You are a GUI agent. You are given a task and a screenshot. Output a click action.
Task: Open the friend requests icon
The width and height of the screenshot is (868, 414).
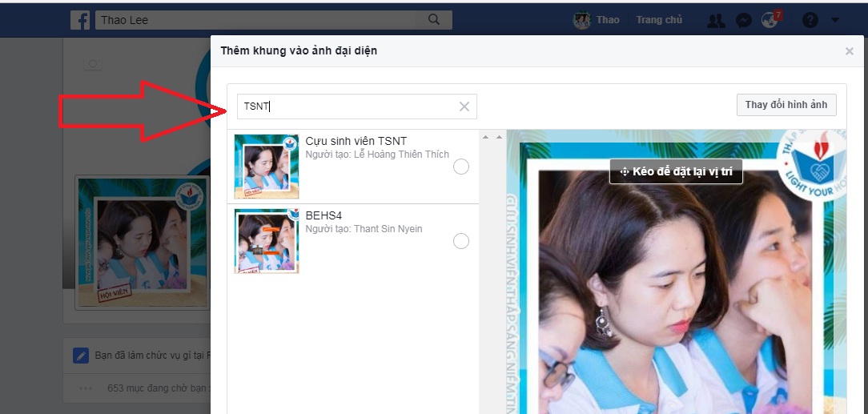pyautogui.click(x=717, y=21)
